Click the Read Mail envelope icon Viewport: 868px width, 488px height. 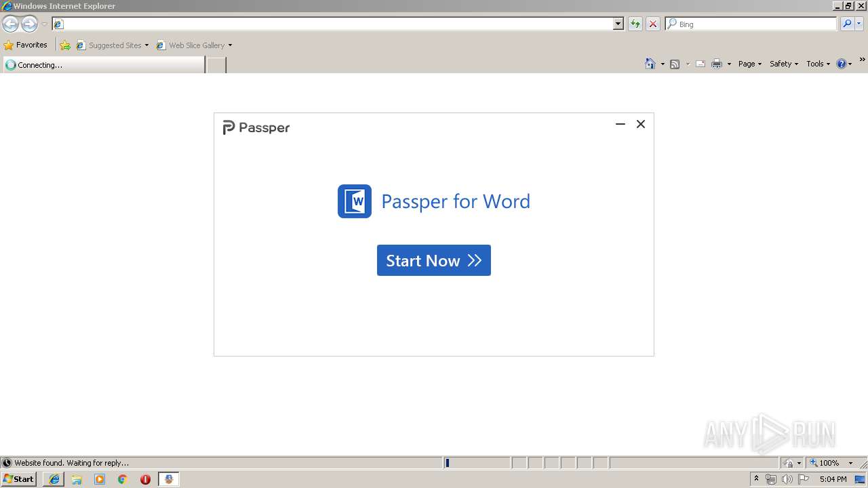pos(701,64)
